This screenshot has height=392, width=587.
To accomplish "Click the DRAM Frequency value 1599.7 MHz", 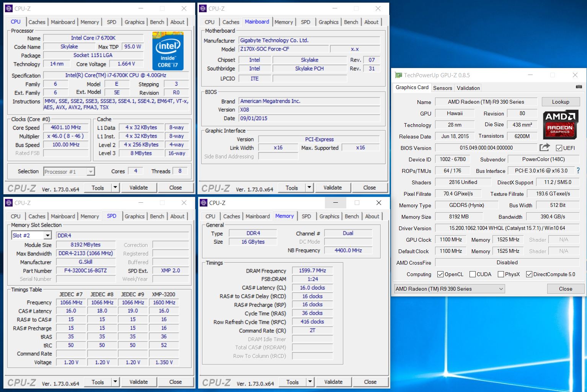I will (x=312, y=270).
